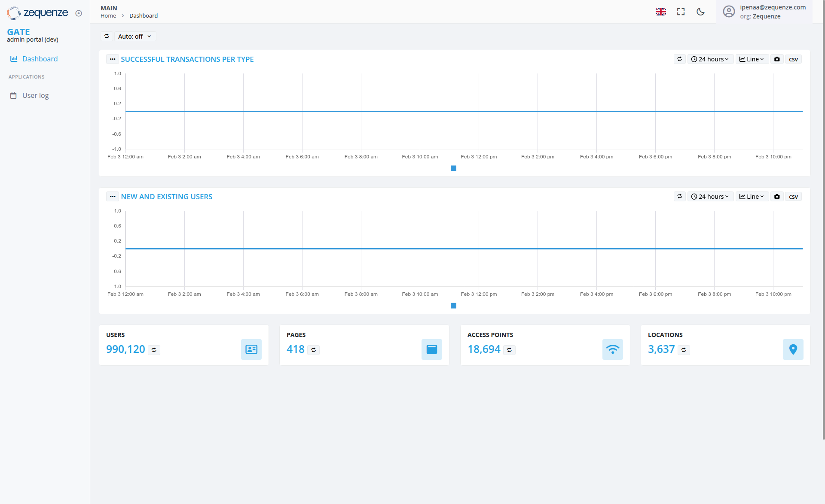Click the Locations map pin icon
The image size is (825, 504).
pyautogui.click(x=793, y=349)
